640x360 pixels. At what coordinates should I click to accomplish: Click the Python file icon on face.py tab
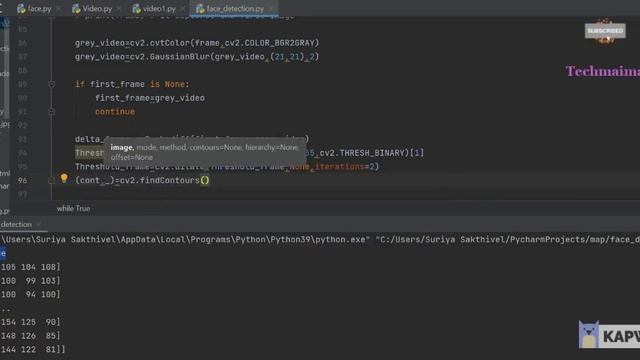pyautogui.click(x=21, y=9)
